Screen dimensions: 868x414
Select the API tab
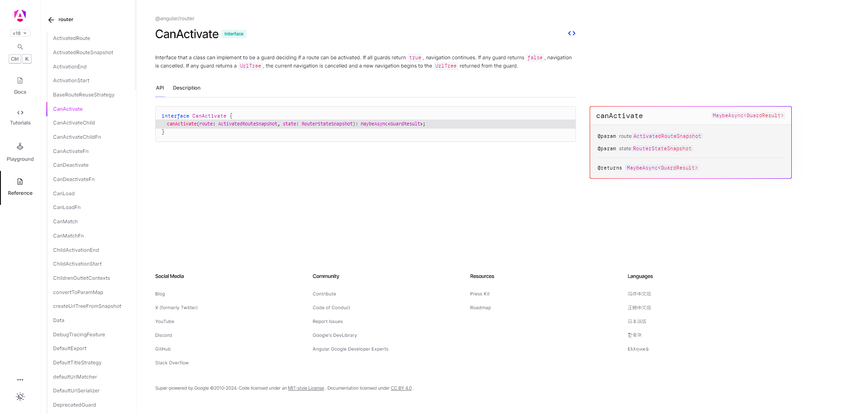click(x=160, y=88)
